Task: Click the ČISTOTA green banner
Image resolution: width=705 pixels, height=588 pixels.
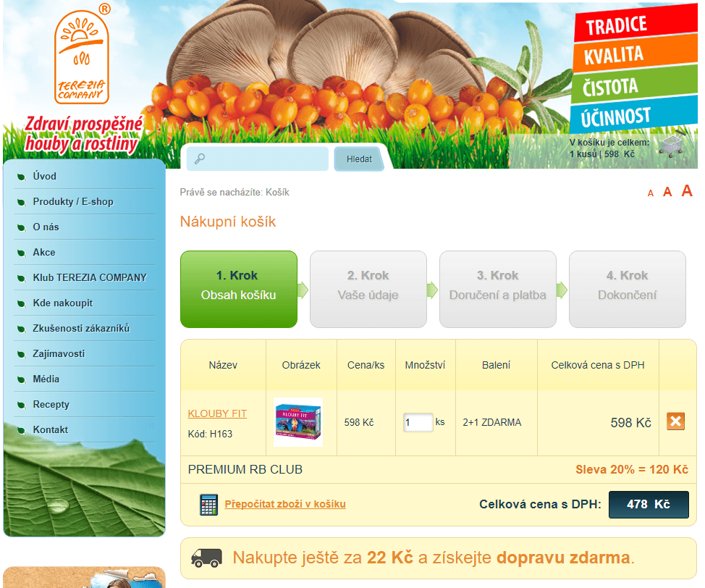Action: [634, 85]
